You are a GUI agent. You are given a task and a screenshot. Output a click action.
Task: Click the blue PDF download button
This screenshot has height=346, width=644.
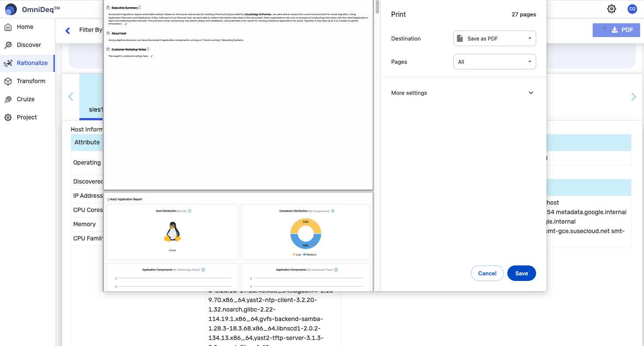(616, 30)
